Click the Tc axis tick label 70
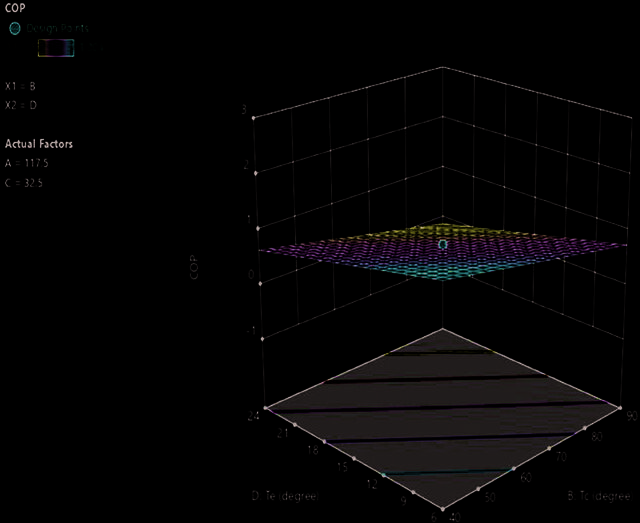640x523 pixels. pyautogui.click(x=561, y=456)
